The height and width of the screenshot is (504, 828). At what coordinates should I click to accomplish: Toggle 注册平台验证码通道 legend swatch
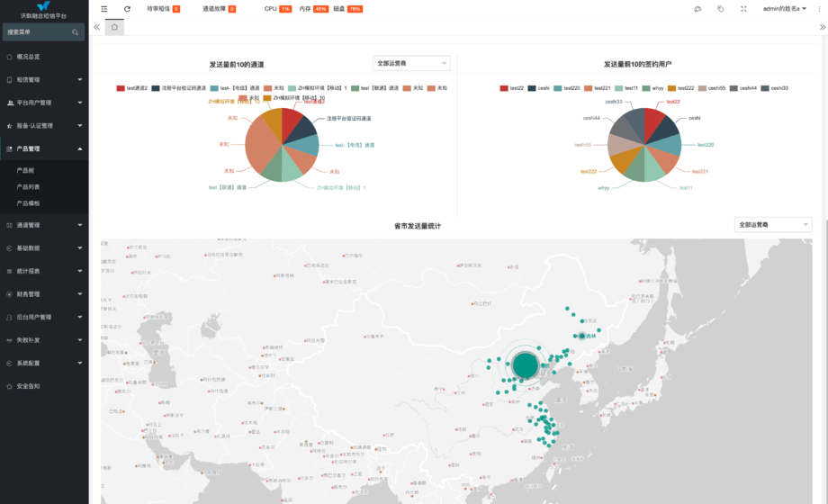point(156,88)
